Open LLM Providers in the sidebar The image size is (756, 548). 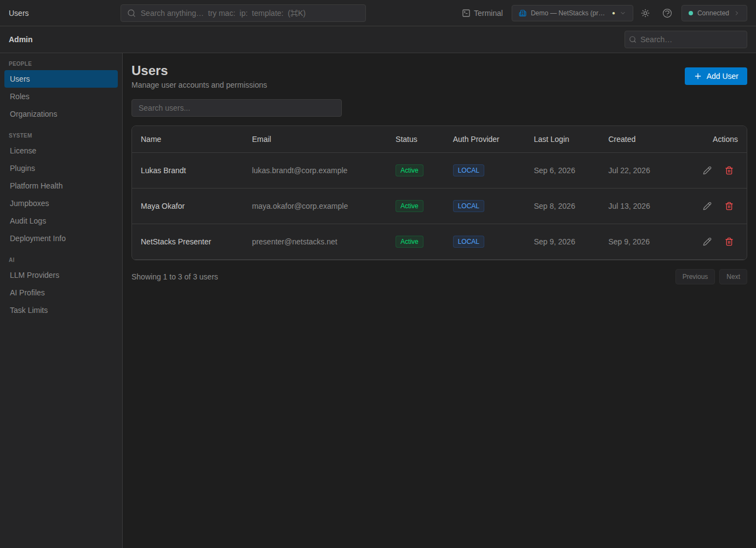pos(61,275)
